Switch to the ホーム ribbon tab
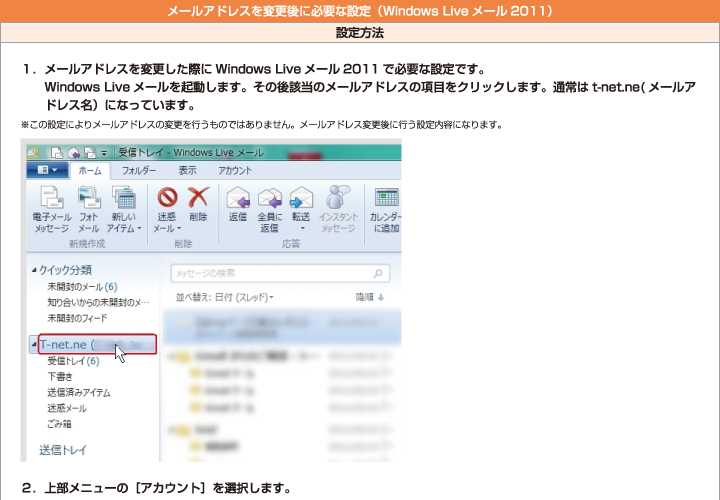 coord(90,170)
